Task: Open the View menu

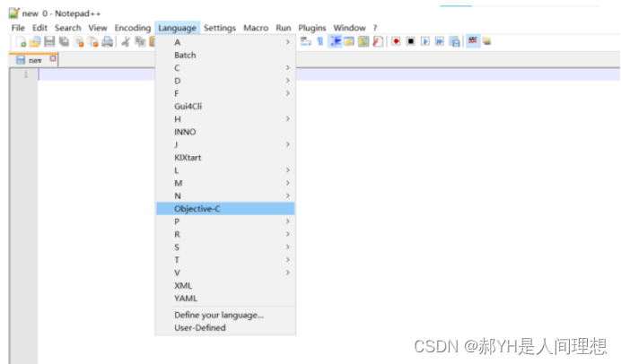Action: tap(98, 28)
